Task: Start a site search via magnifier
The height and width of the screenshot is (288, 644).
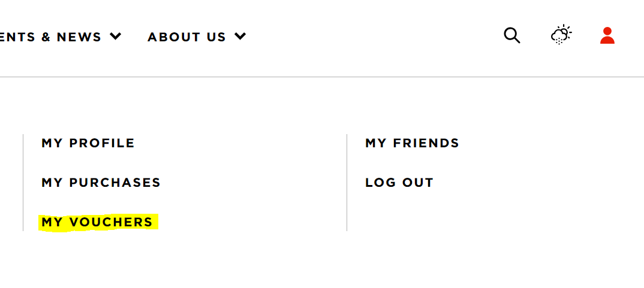Action: tap(511, 35)
